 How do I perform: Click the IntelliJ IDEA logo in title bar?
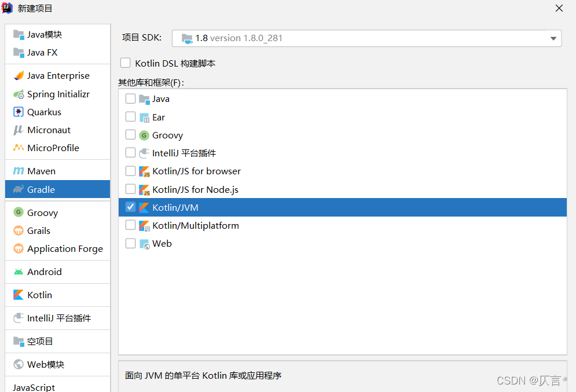8,8
